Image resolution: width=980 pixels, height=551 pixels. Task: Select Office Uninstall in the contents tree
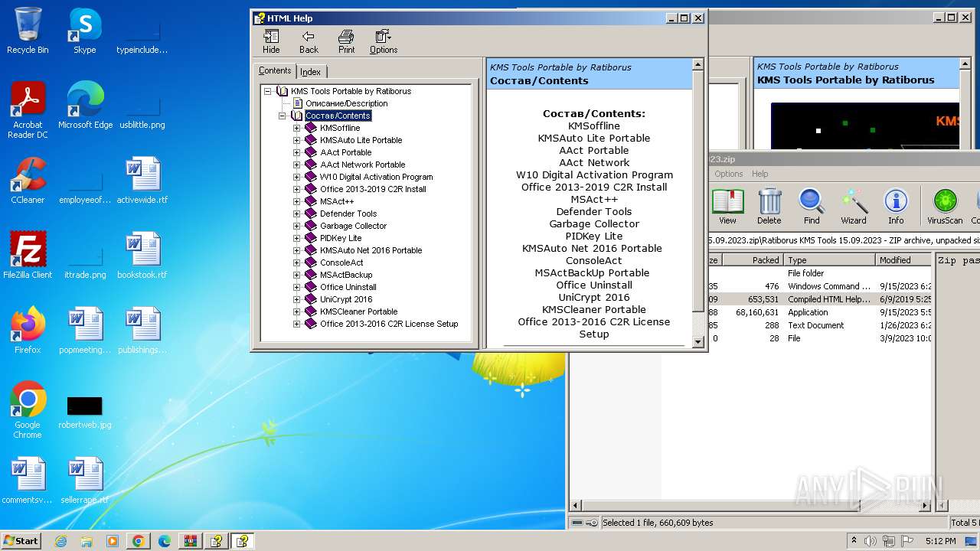[x=348, y=287]
